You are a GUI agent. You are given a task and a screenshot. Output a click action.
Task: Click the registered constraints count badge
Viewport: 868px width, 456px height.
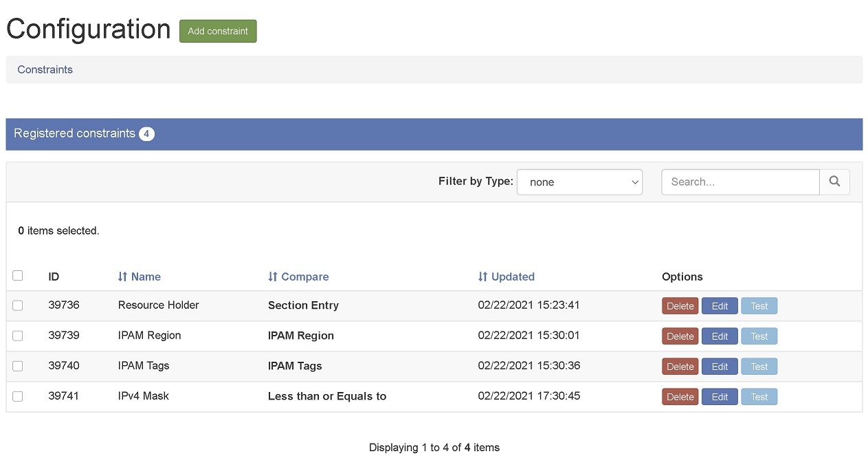click(x=146, y=133)
